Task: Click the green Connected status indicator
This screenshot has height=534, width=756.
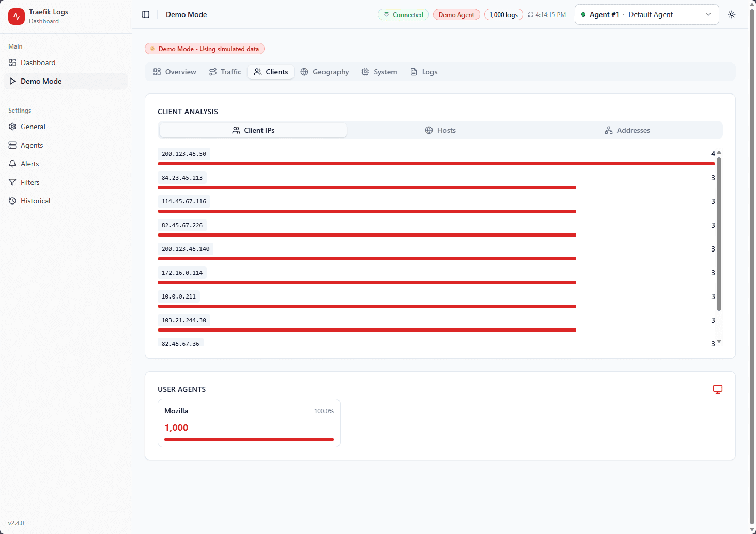Action: pyautogui.click(x=403, y=14)
